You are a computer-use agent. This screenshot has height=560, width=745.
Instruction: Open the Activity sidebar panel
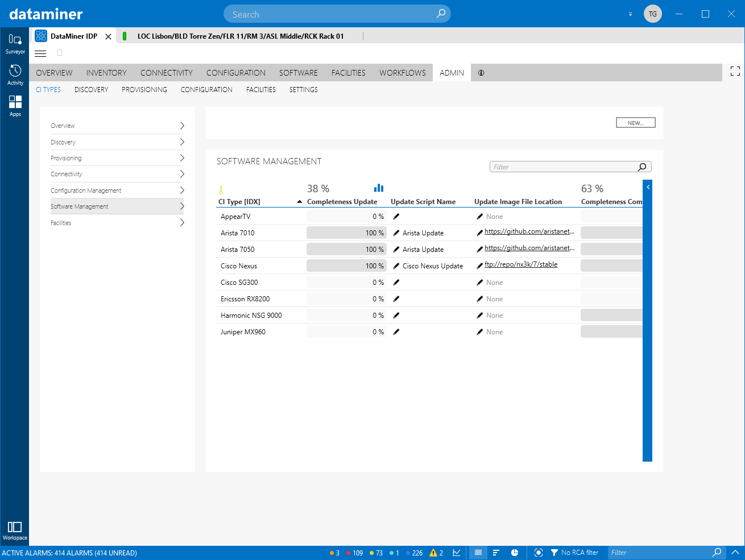pyautogui.click(x=15, y=74)
